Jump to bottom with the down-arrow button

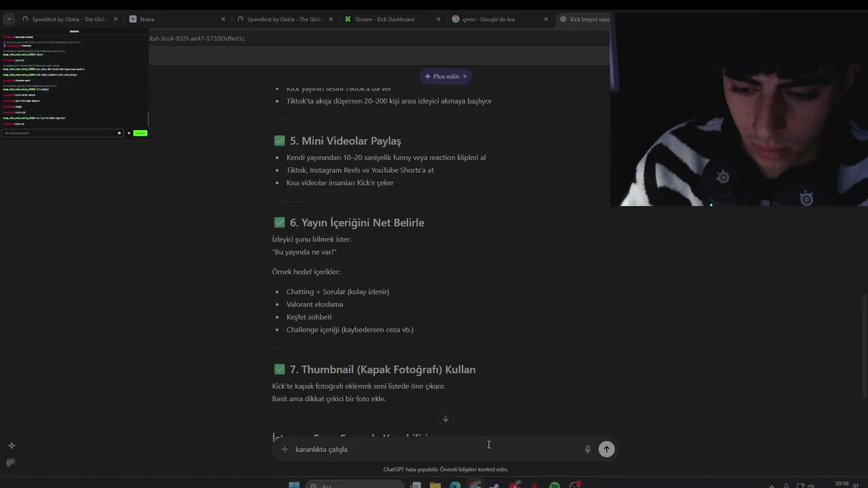446,418
